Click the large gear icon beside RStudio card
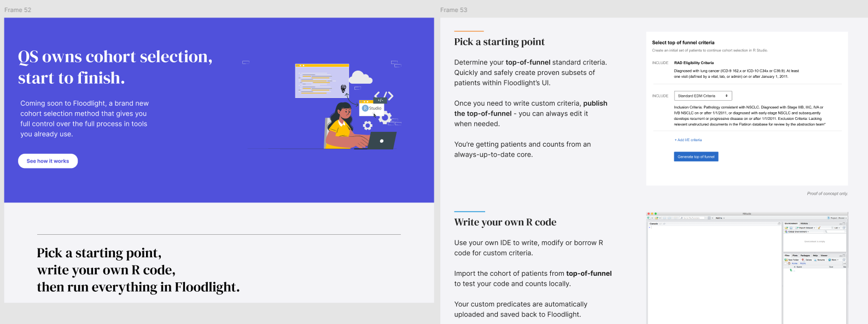 click(385, 117)
